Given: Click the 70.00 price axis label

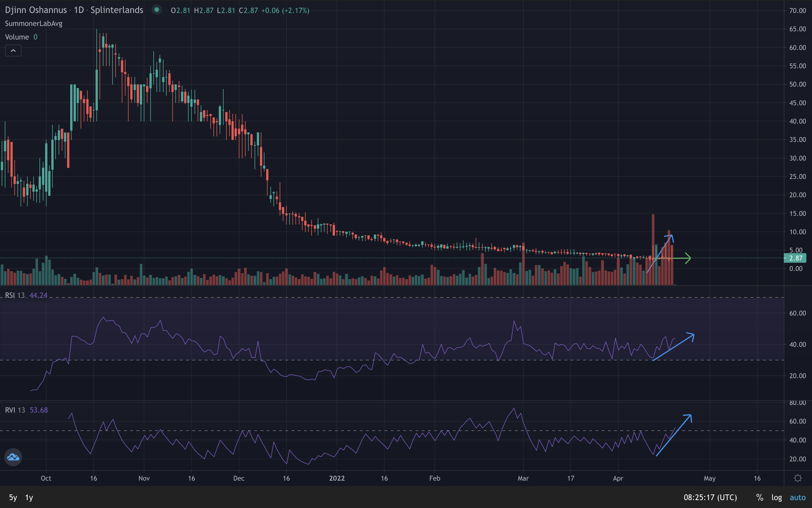Looking at the screenshot, I should tap(798, 11).
